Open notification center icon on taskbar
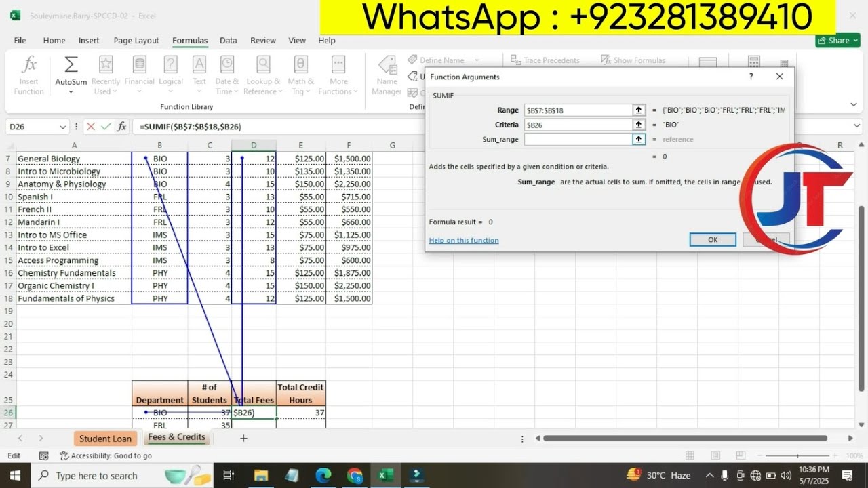This screenshot has height=488, width=868. pyautogui.click(x=847, y=475)
